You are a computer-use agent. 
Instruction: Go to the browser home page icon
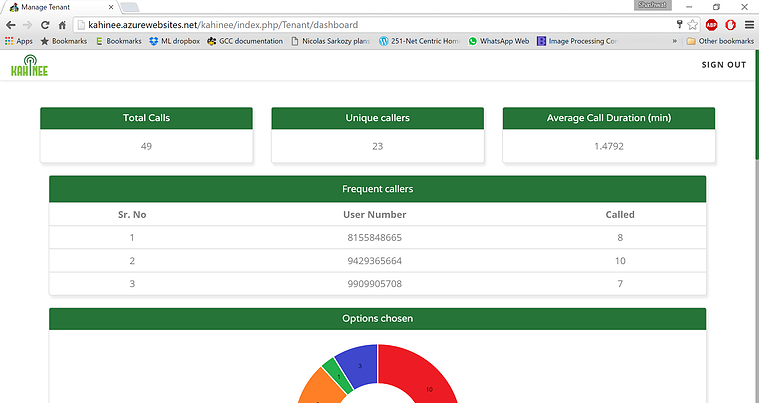(x=62, y=25)
